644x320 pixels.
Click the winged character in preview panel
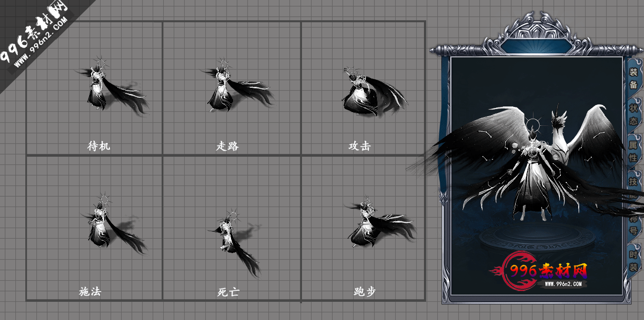(x=532, y=162)
